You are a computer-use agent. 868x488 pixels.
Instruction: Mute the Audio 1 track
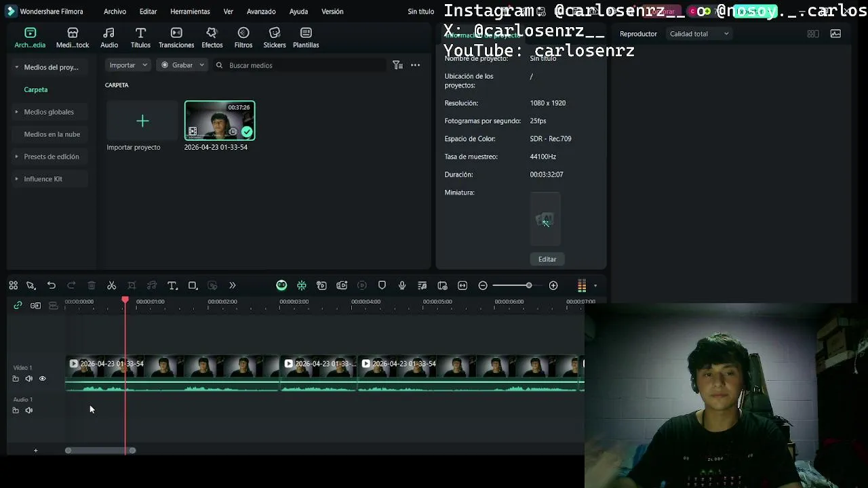pyautogui.click(x=28, y=410)
